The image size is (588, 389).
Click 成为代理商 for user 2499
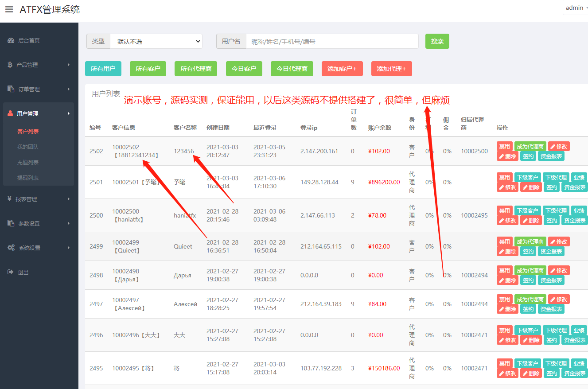pyautogui.click(x=530, y=241)
